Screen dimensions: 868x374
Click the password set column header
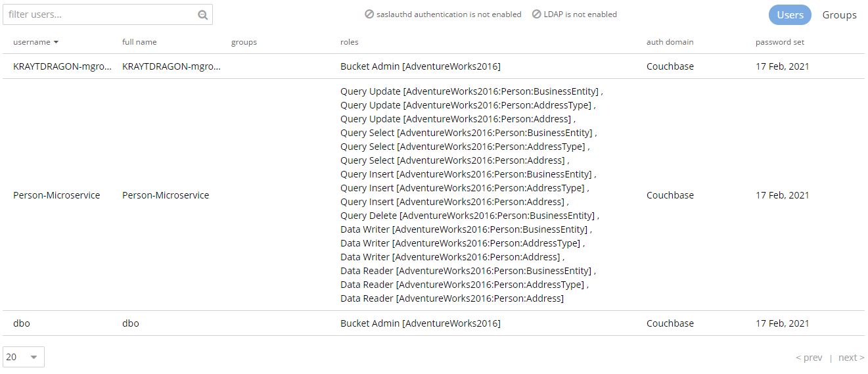pos(779,42)
